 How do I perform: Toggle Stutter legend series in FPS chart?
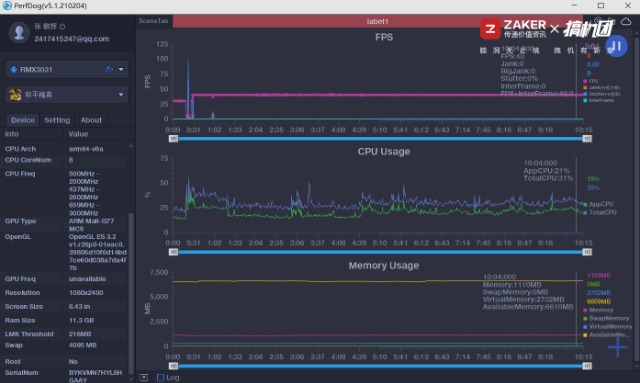click(602, 94)
